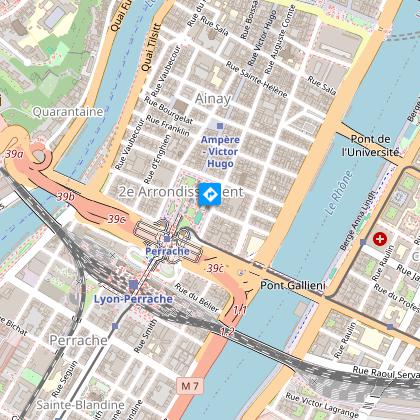
Task: Click the tram stop square below Lyon-Perrache
Action: pyautogui.click(x=115, y=326)
